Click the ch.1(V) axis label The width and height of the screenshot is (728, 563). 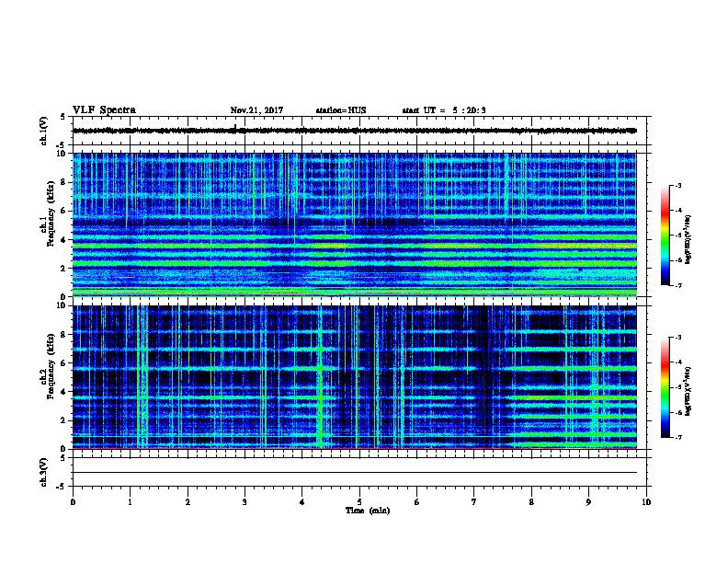(44, 131)
